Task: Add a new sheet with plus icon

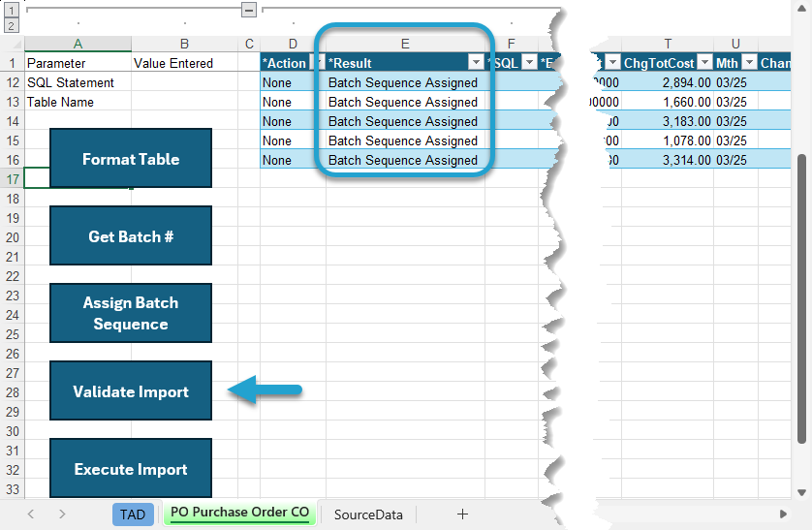Action: (462, 514)
